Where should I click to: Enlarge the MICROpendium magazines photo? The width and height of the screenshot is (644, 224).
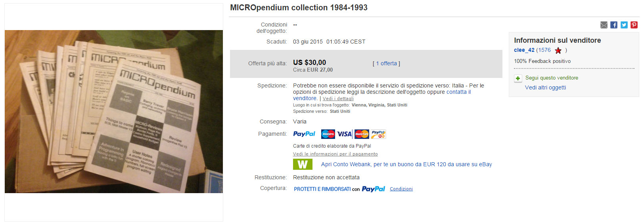[114, 112]
